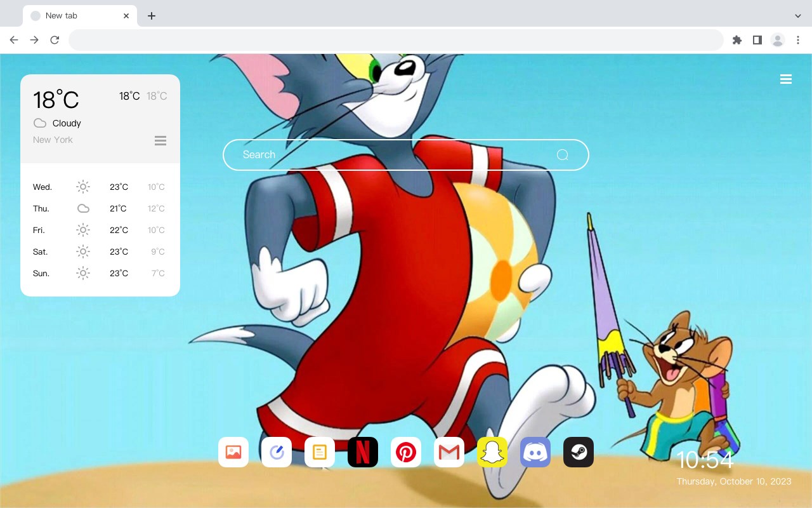Open the yellow notes shortcut icon

pos(320,452)
